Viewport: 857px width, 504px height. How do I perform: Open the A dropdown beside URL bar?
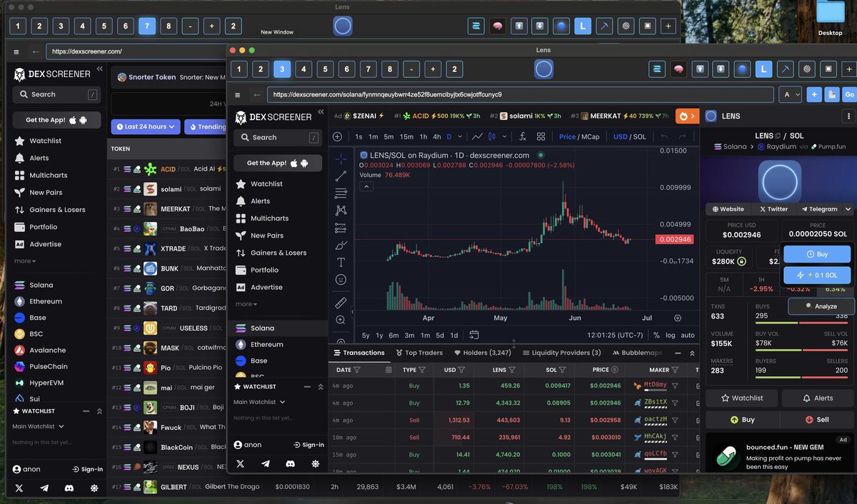(791, 94)
